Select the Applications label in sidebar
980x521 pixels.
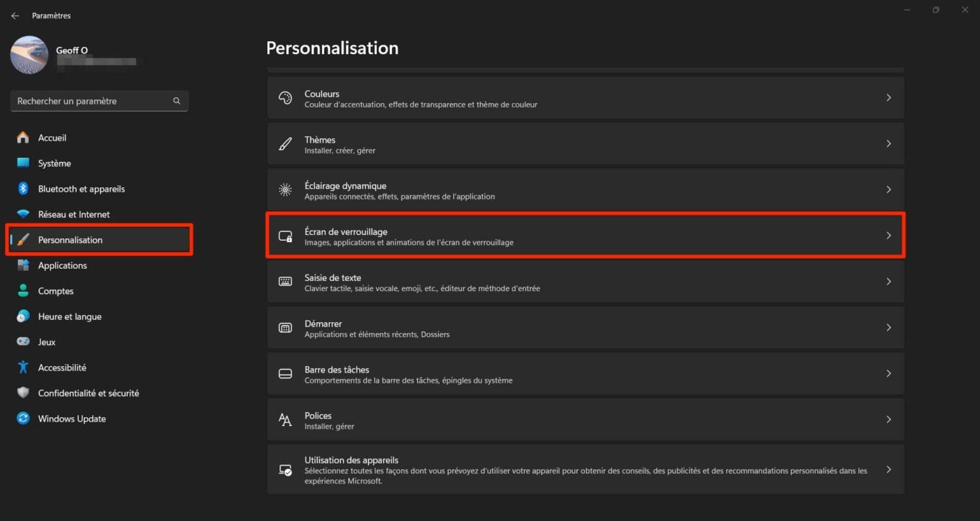click(x=63, y=265)
